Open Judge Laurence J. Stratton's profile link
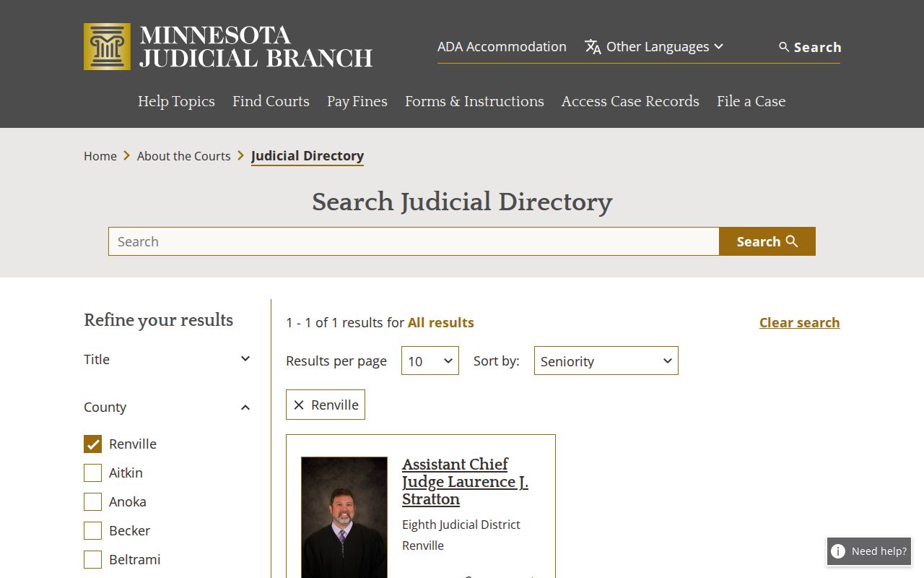Viewport: 924px width, 578px height. pyautogui.click(x=465, y=481)
